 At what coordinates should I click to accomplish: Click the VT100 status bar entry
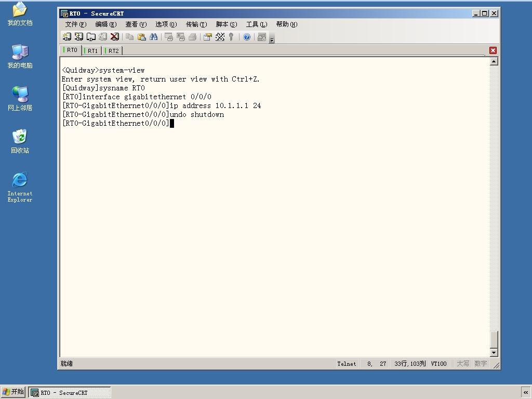(x=438, y=364)
